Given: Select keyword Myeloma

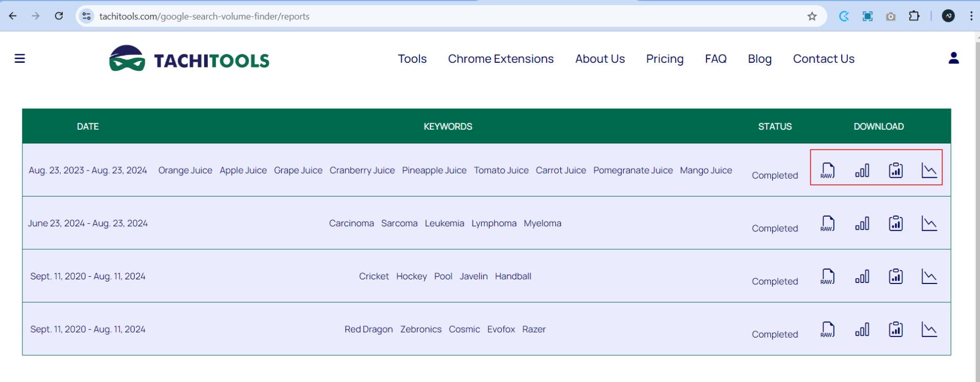Looking at the screenshot, I should pos(542,224).
